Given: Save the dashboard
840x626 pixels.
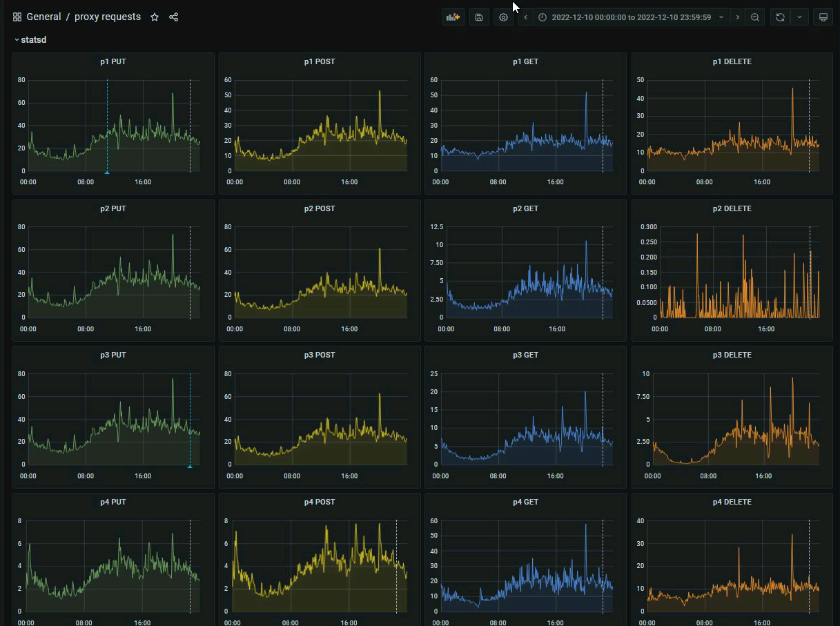Looking at the screenshot, I should click(479, 17).
